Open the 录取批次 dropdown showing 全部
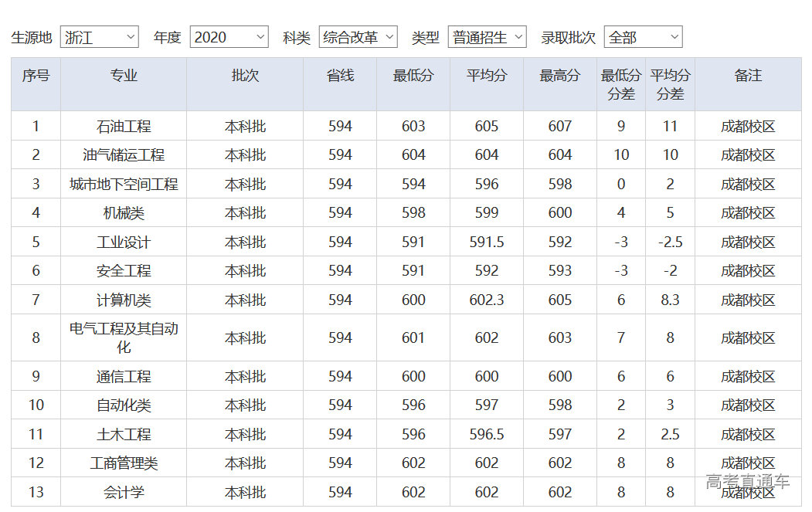This screenshot has width=812, height=512. coord(643,36)
